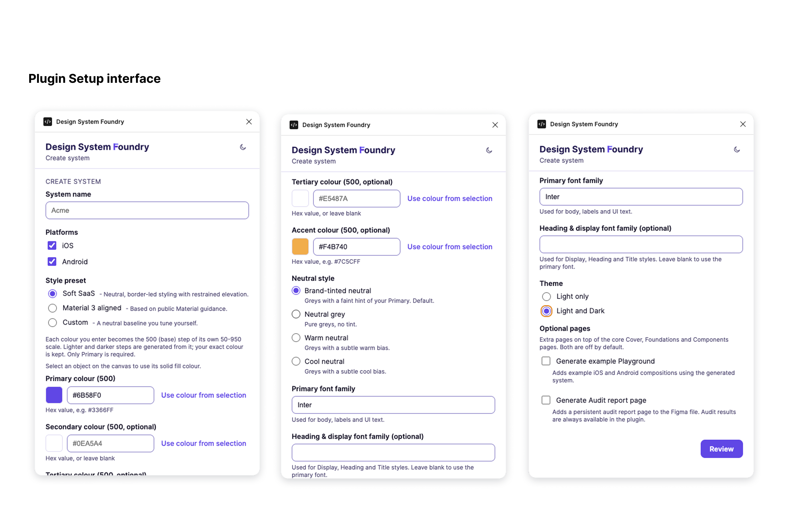The width and height of the screenshot is (812, 508).
Task: Uncheck the iOS platform checkbox
Action: click(52, 246)
